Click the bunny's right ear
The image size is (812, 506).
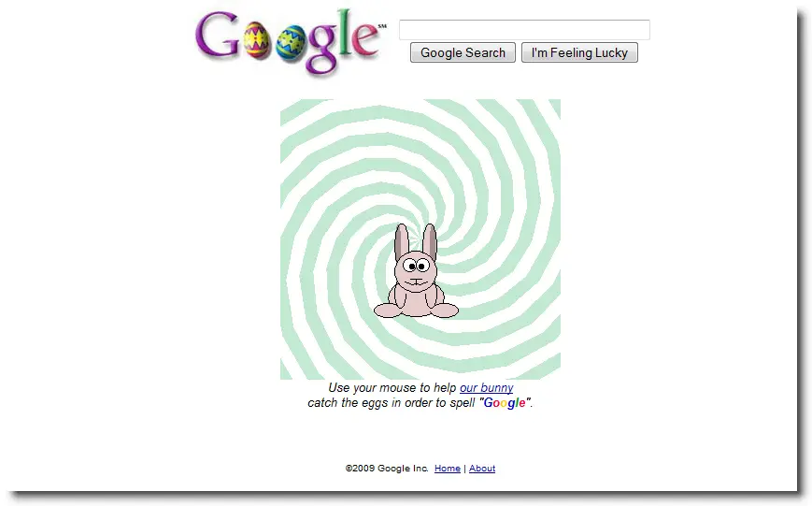[430, 241]
